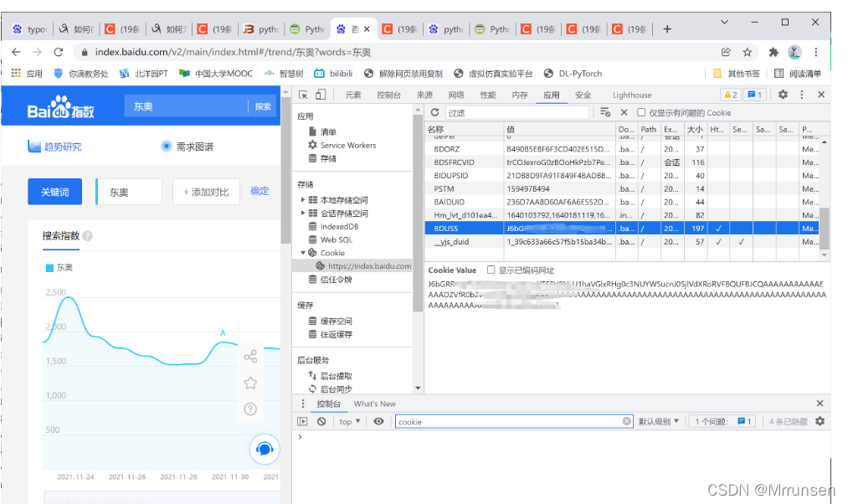Open DL-PyTorch bookmark
Screen dimensions: 848x504
tap(573, 74)
